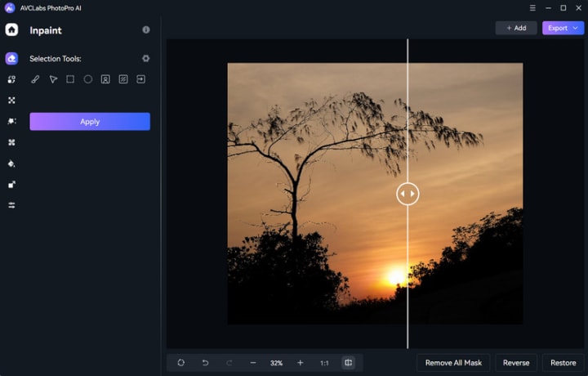Open the upscale tool with arrow square

[11, 184]
